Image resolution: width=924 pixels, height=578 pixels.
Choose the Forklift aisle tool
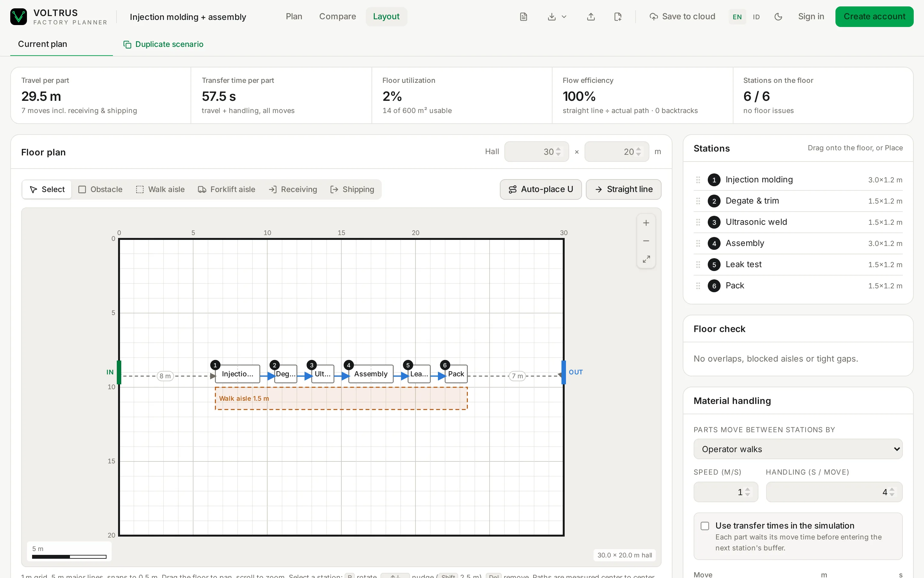(227, 189)
